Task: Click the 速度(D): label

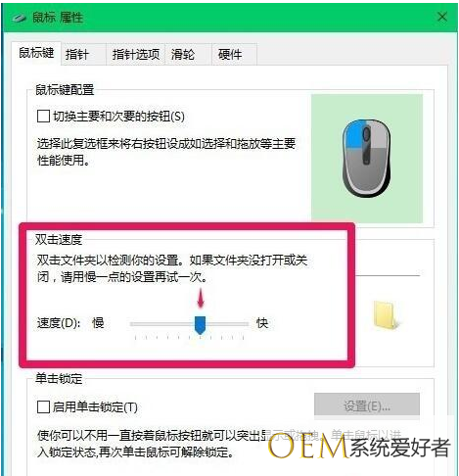Action: pos(59,323)
